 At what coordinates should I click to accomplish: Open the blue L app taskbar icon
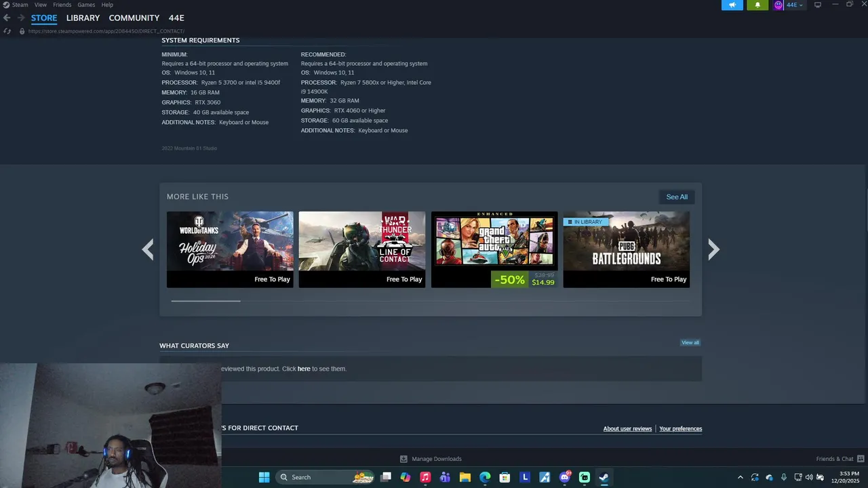click(x=524, y=477)
